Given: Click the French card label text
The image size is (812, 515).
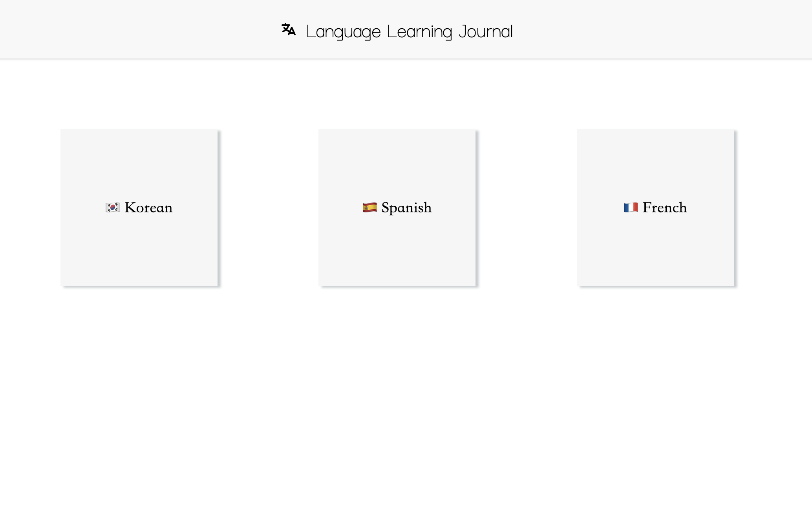Looking at the screenshot, I should pos(664,207).
